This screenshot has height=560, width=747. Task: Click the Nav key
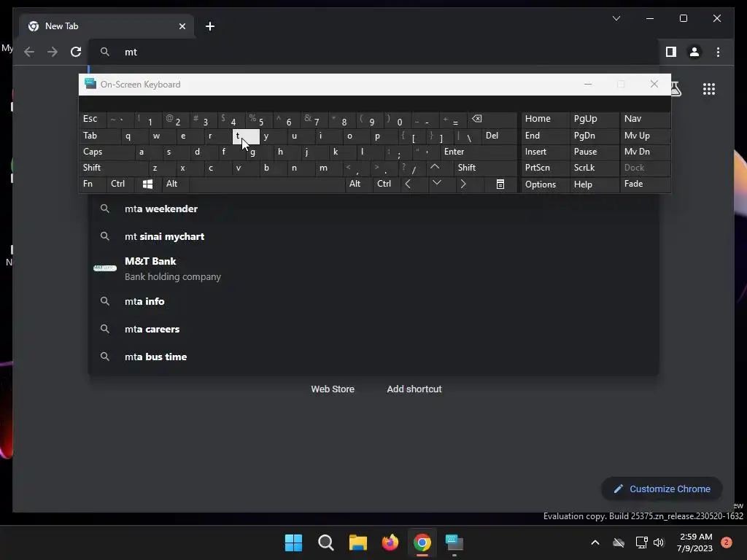click(x=645, y=120)
